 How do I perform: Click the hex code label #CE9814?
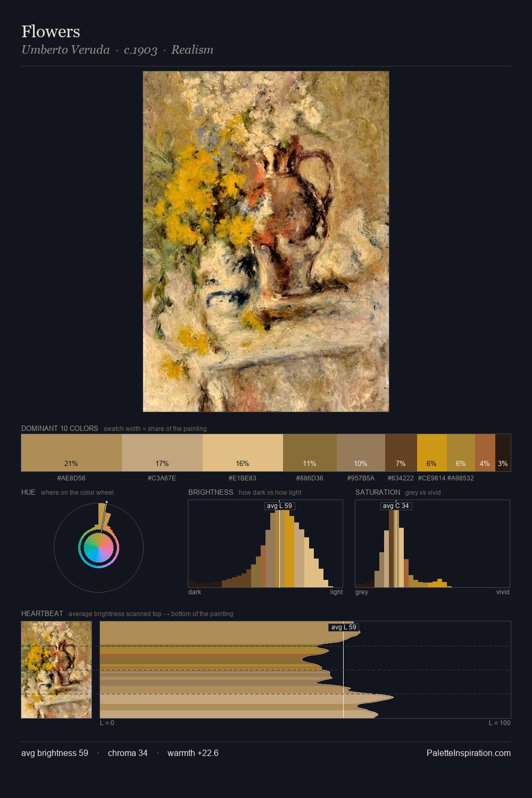pyautogui.click(x=431, y=478)
